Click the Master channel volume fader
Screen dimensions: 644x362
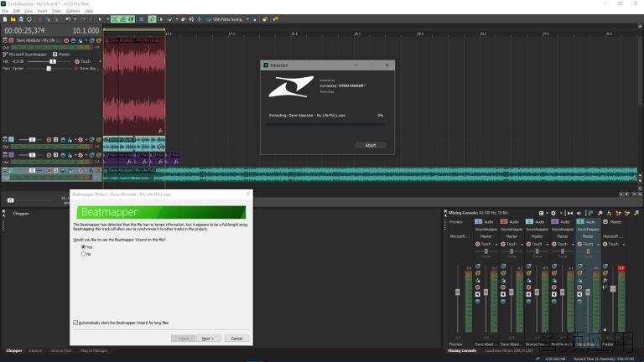point(613,289)
